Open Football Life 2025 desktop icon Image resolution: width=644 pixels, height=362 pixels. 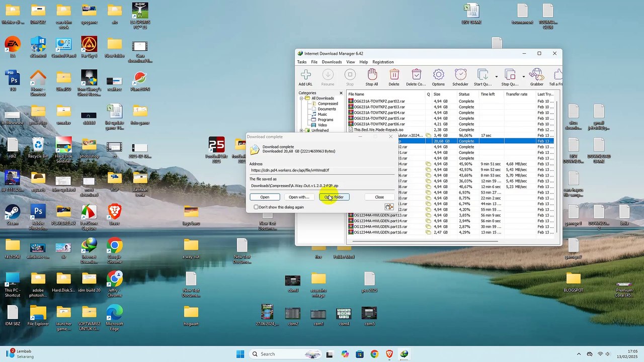[x=216, y=149]
